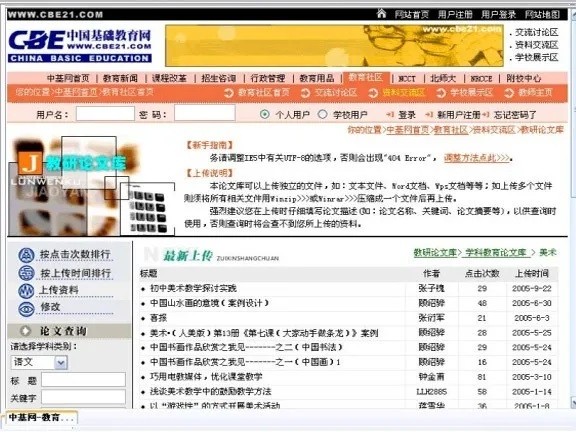Switch to the 中基网-教育 browser tab

40,418
